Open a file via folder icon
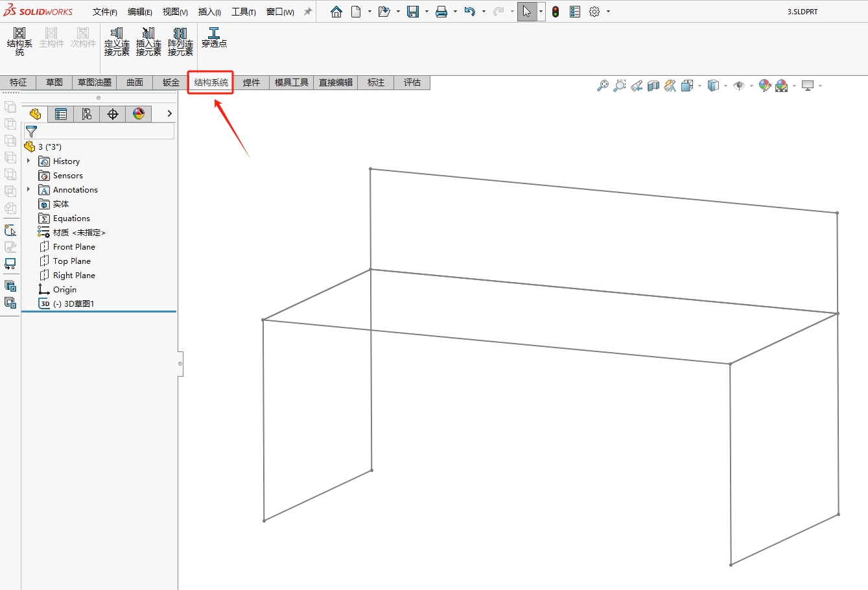Screen dimensions: 868x590 [384, 12]
